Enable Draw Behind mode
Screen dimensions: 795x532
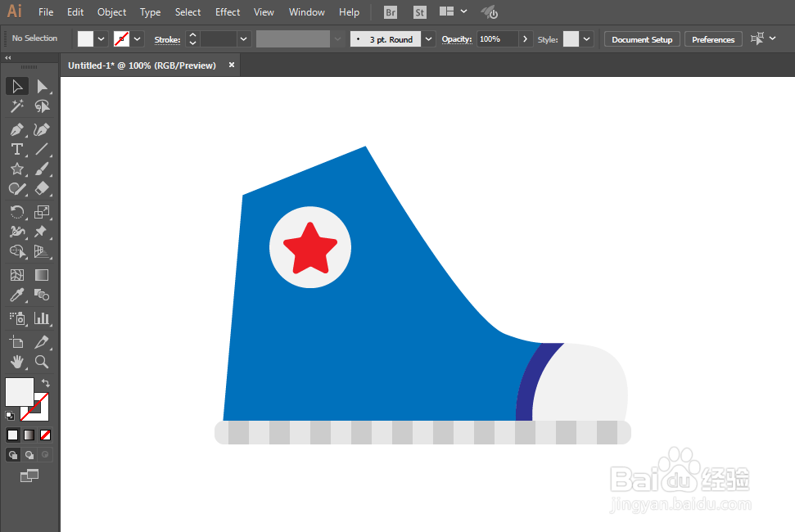[x=29, y=455]
